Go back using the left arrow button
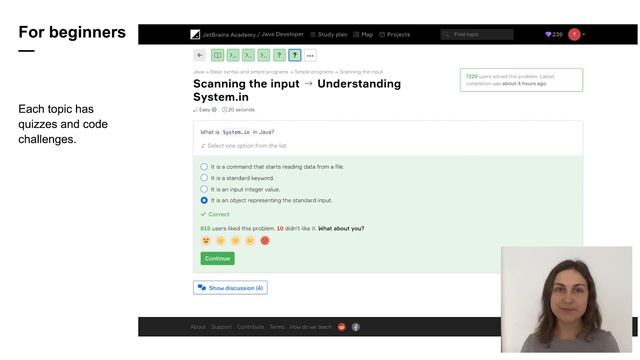Screen dimensions: 640x360 [200, 55]
